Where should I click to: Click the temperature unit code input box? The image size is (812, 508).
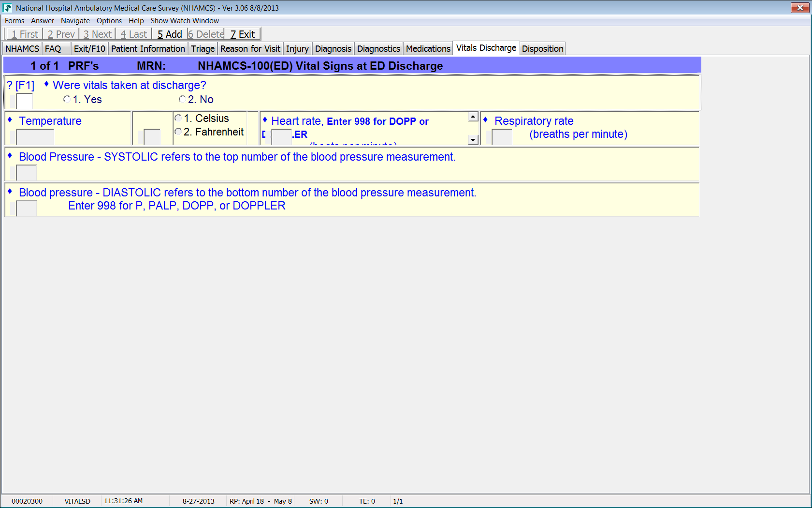point(152,137)
